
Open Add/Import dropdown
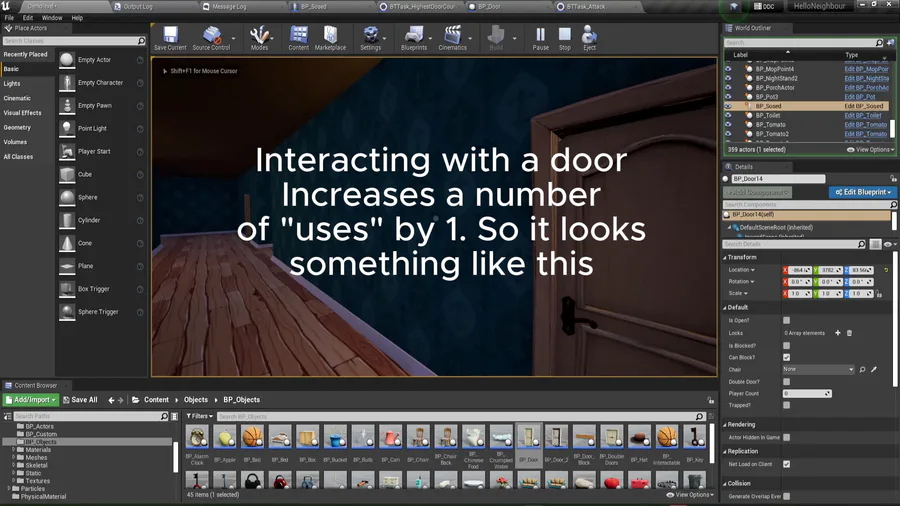click(30, 400)
